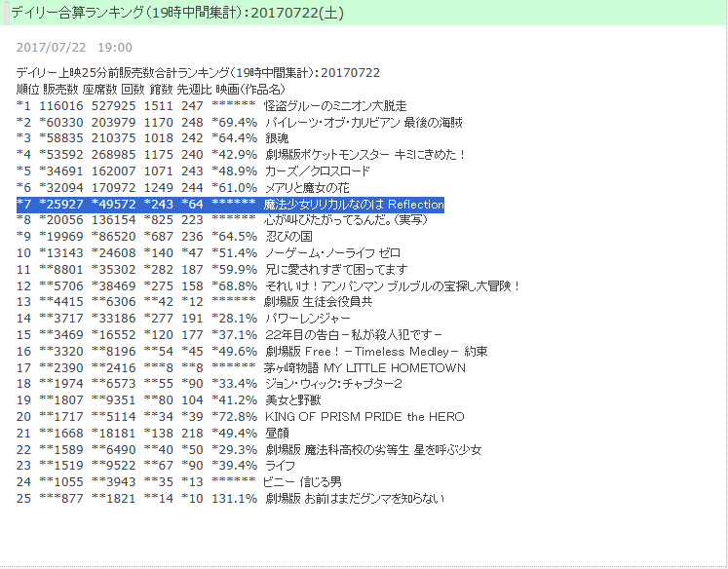Select the 昼顔 title
Image resolution: width=728 pixels, height=569 pixels.
tap(277, 433)
